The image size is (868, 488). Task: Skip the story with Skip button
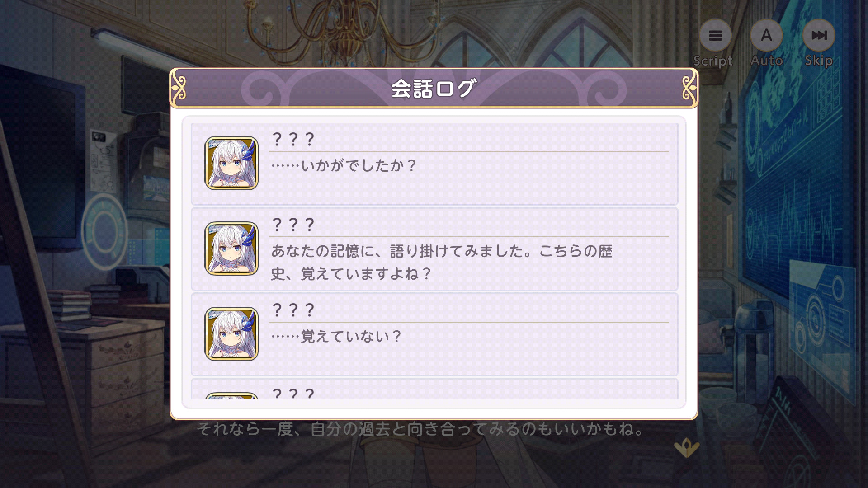[x=819, y=35]
